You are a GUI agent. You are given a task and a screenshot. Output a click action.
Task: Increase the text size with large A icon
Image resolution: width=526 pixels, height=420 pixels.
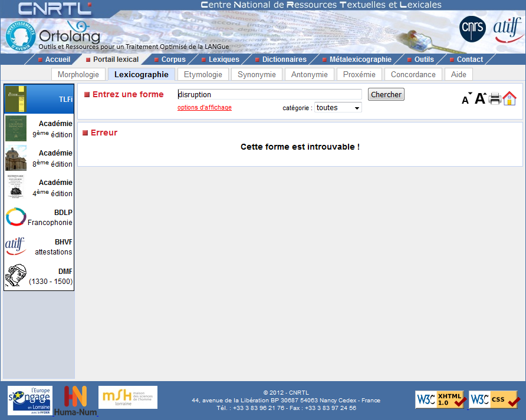tap(481, 98)
